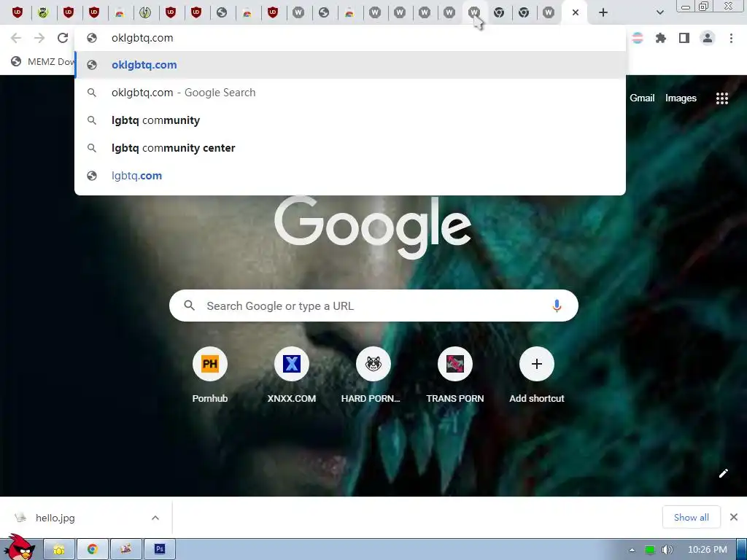Image resolution: width=747 pixels, height=560 pixels.
Task: Reload the current page
Action: point(63,38)
